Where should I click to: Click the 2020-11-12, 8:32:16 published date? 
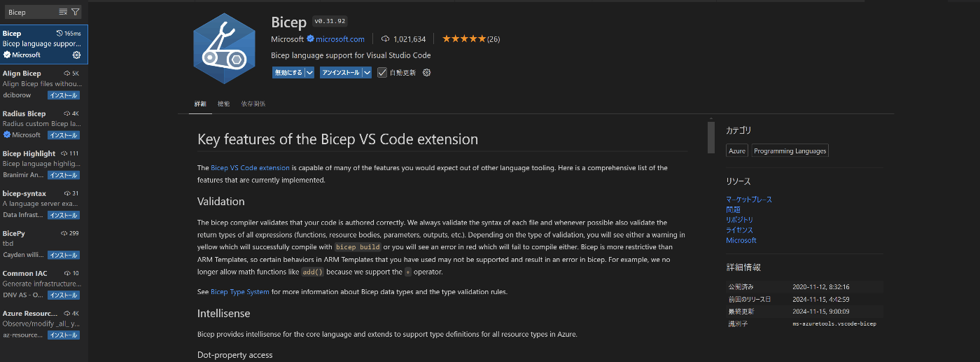821,286
